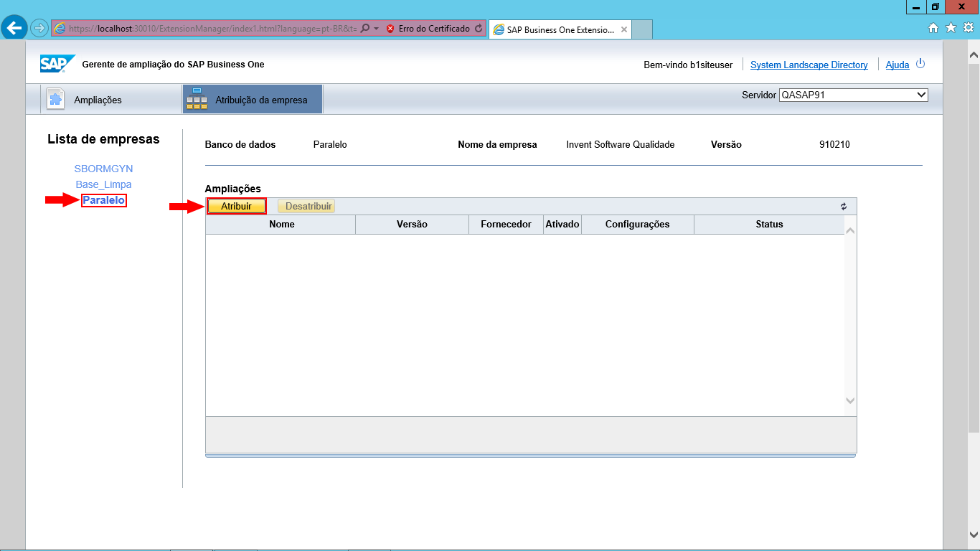Click the Lista de empresas heading
Viewport: 980px width, 551px height.
point(103,139)
